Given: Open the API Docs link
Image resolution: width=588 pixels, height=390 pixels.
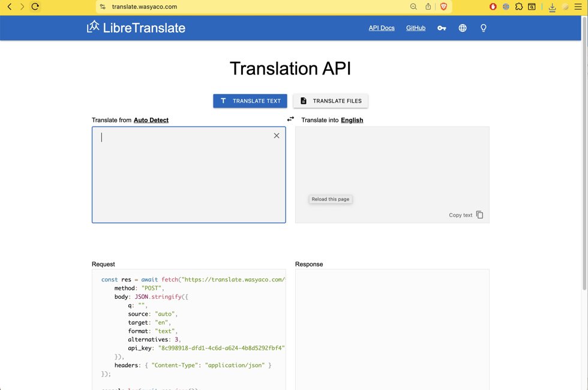Looking at the screenshot, I should click(x=382, y=28).
